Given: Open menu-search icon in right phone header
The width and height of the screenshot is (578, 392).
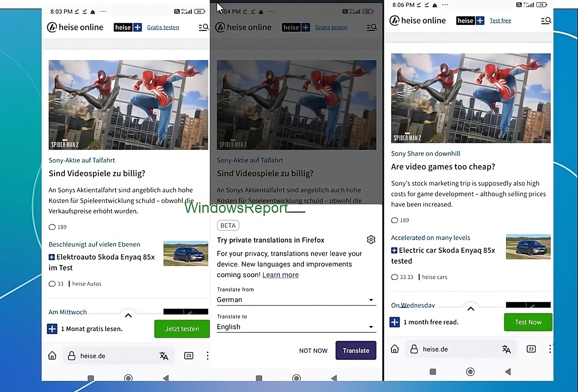Looking at the screenshot, I should [546, 21].
